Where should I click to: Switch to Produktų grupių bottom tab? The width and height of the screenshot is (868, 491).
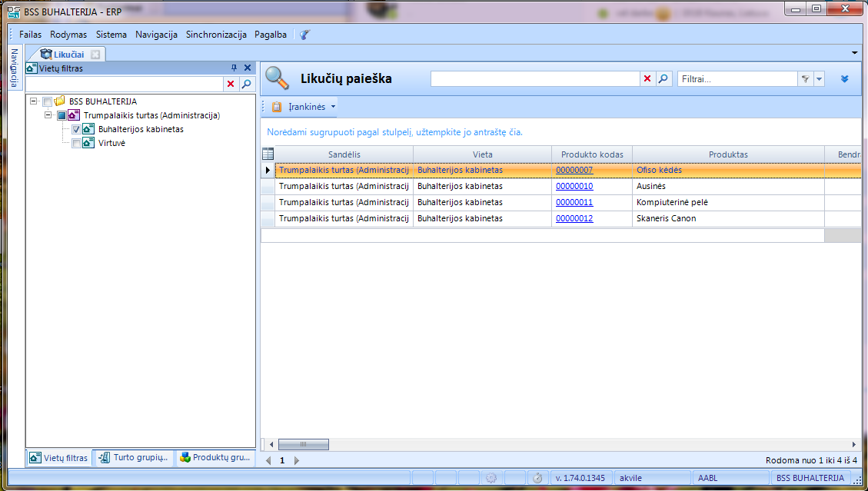215,458
